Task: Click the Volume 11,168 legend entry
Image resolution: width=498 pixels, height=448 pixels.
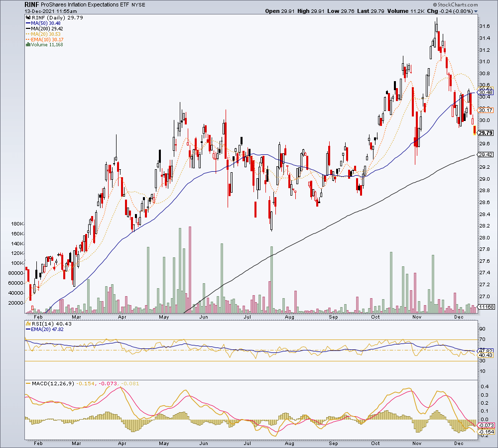Action: tap(47, 45)
